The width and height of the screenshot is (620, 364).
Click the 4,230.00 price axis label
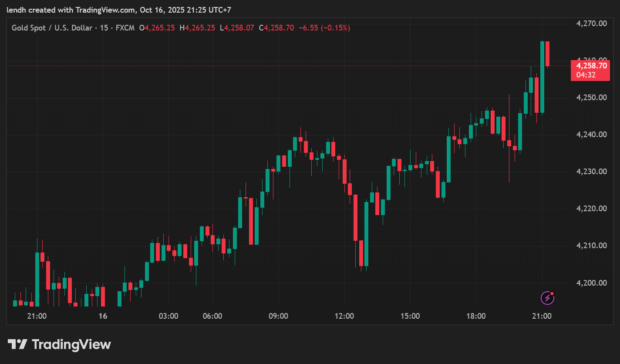[591, 172]
